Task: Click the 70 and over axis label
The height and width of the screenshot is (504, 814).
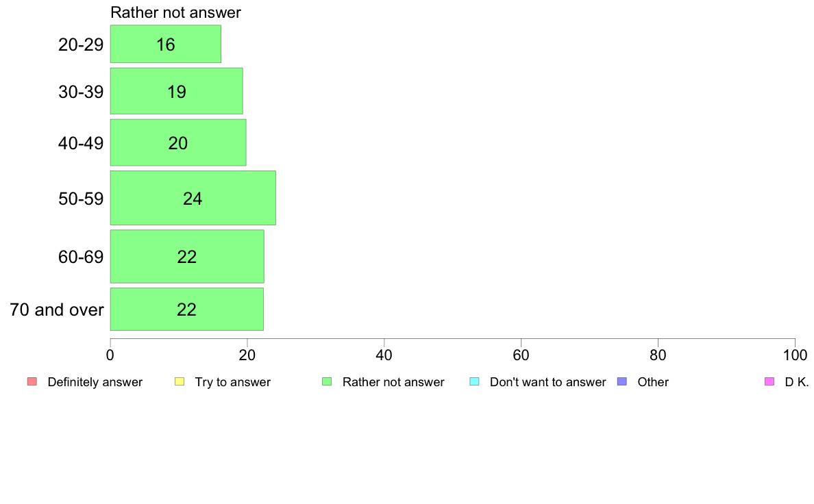Action: [x=57, y=310]
